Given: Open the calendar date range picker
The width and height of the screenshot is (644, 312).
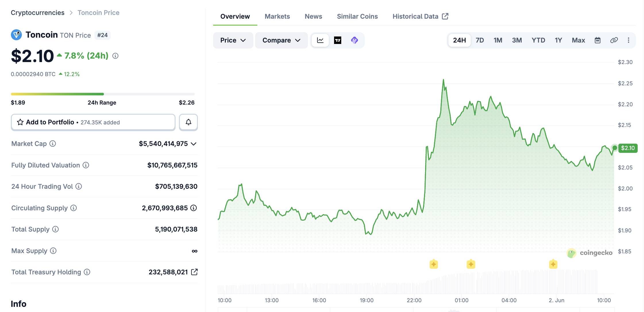Looking at the screenshot, I should (x=597, y=40).
